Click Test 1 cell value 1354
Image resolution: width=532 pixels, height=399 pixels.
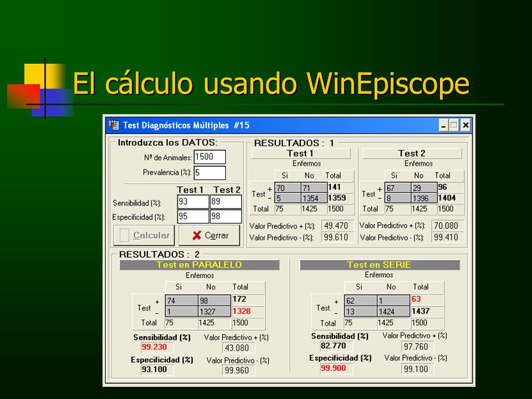[314, 198]
